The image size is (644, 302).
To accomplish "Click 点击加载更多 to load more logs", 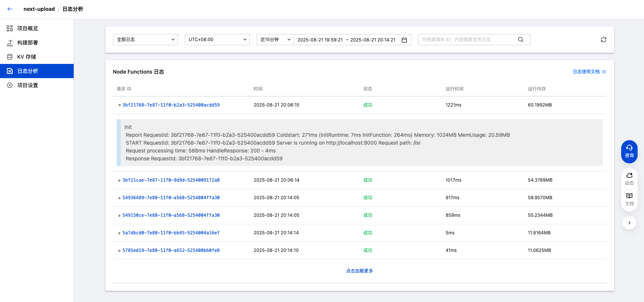I will (359, 271).
